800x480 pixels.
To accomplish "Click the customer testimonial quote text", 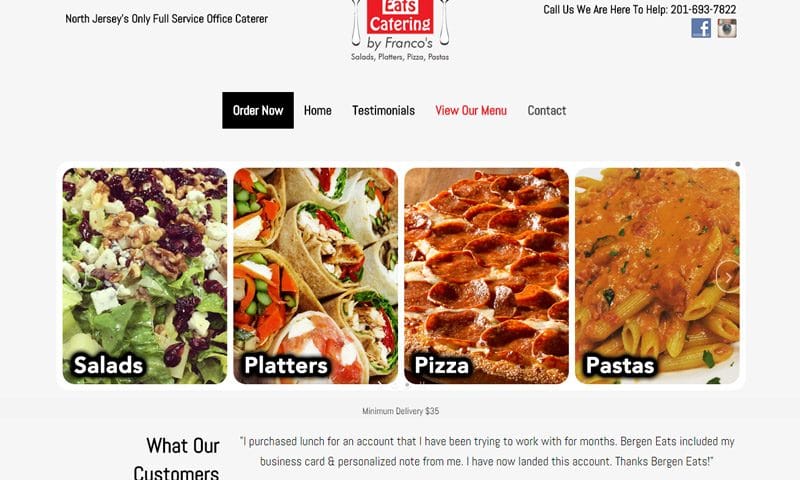I will (x=487, y=451).
